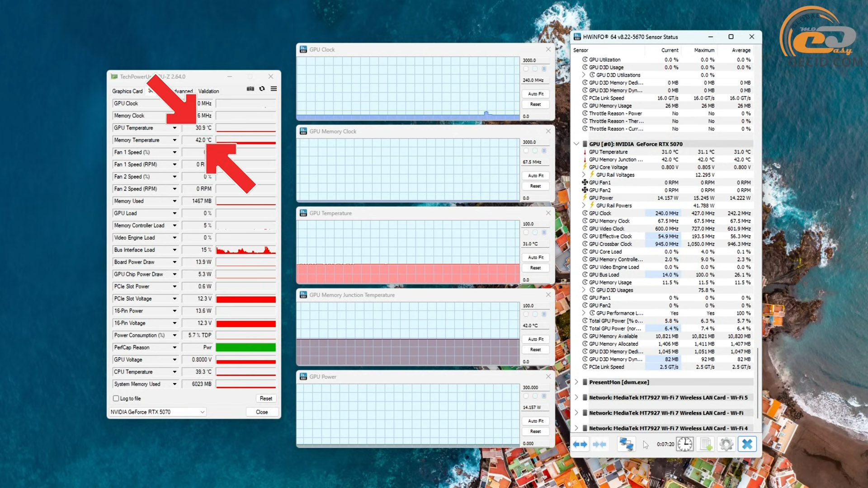Expand the PresentMon [dwm.exe] group
The height and width of the screenshot is (488, 868).
pos(576,382)
